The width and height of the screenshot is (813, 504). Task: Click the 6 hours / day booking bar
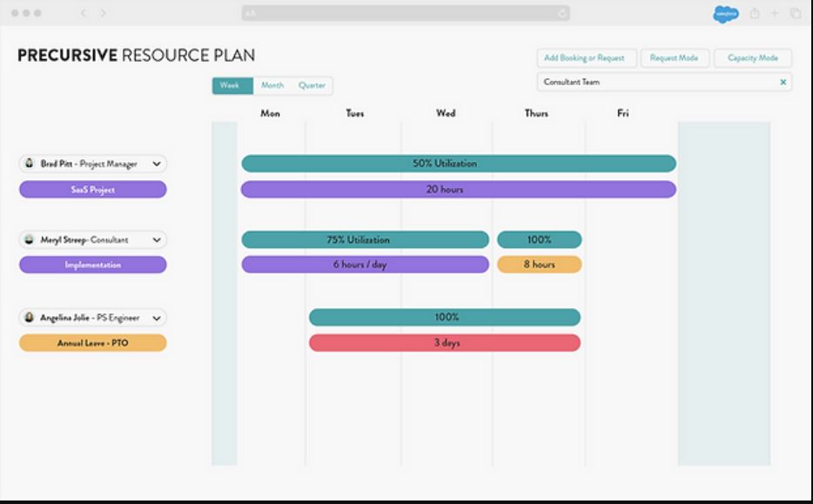[x=365, y=265]
